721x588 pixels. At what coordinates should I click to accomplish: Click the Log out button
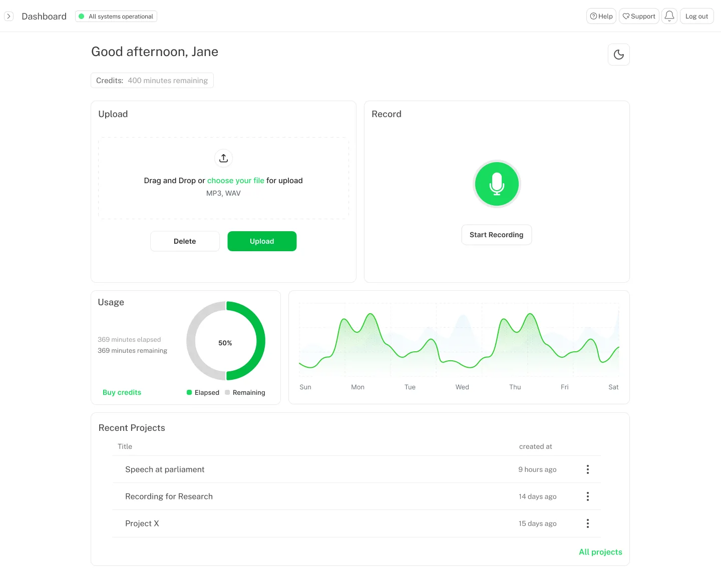[x=696, y=16]
